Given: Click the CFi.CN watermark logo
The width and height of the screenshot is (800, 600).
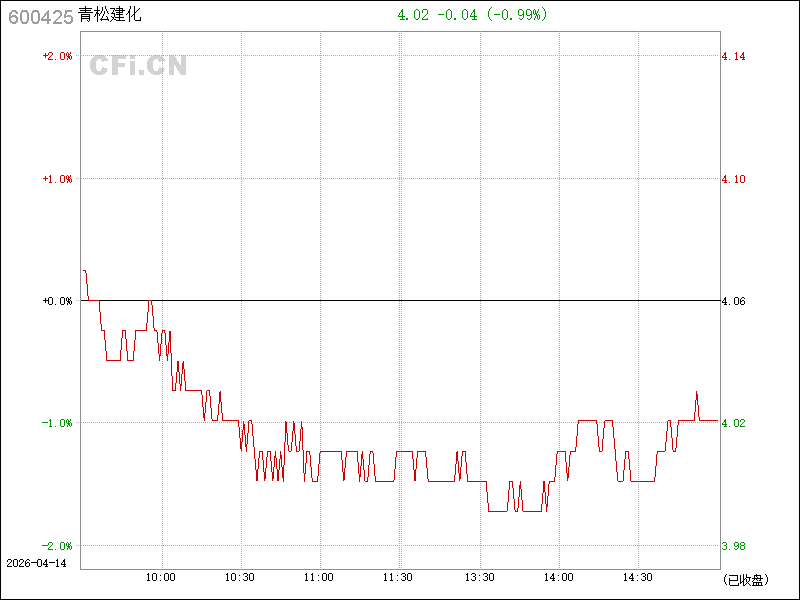Looking at the screenshot, I should [138, 66].
